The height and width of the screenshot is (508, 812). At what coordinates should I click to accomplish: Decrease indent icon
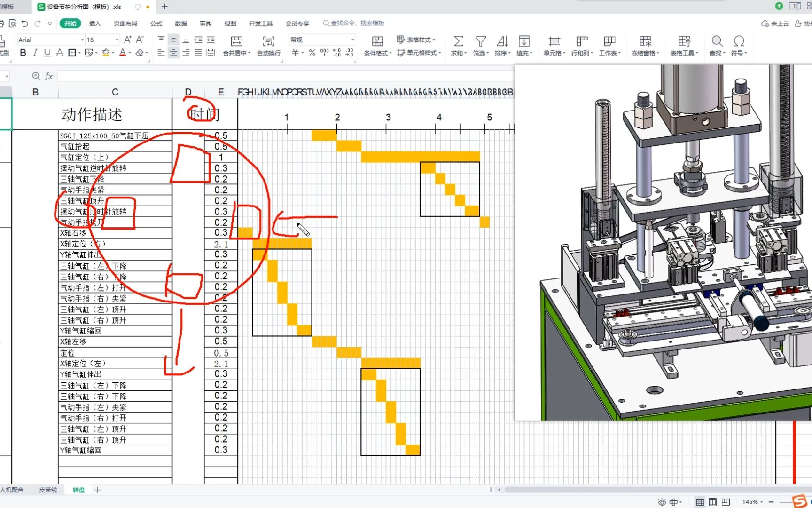point(198,40)
